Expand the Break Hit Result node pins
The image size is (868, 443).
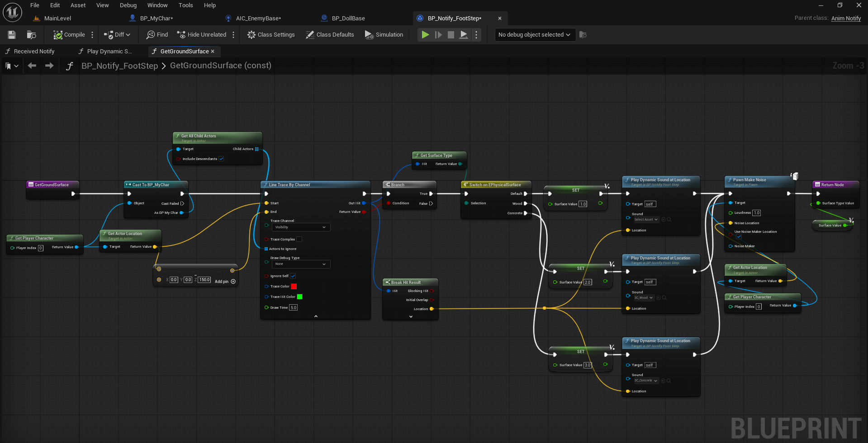411,316
